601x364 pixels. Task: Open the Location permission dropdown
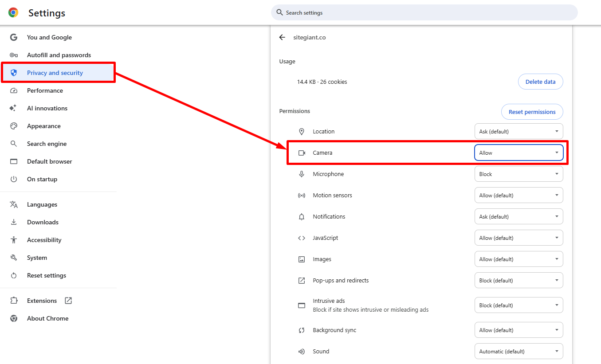(x=519, y=131)
